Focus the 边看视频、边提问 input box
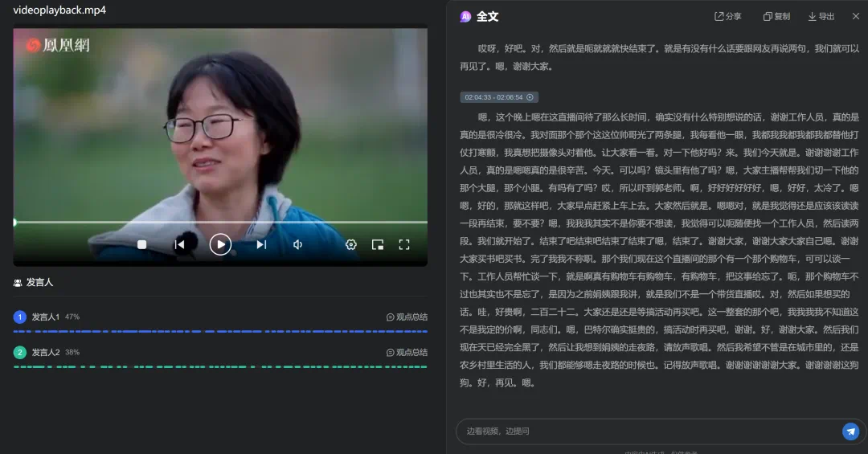The image size is (868, 454). (643, 432)
